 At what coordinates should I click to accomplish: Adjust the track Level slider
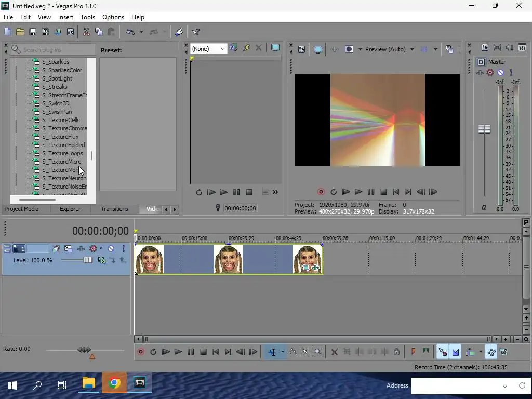(87, 260)
